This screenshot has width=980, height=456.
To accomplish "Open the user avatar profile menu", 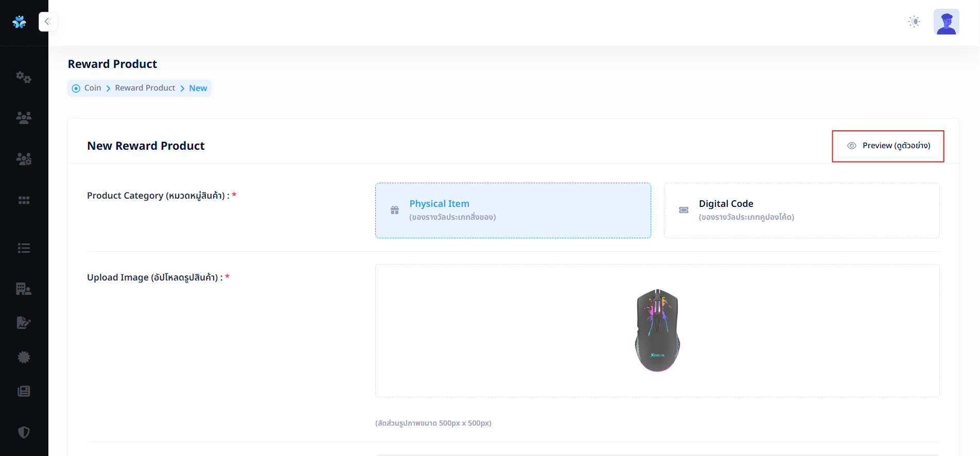I will point(946,22).
